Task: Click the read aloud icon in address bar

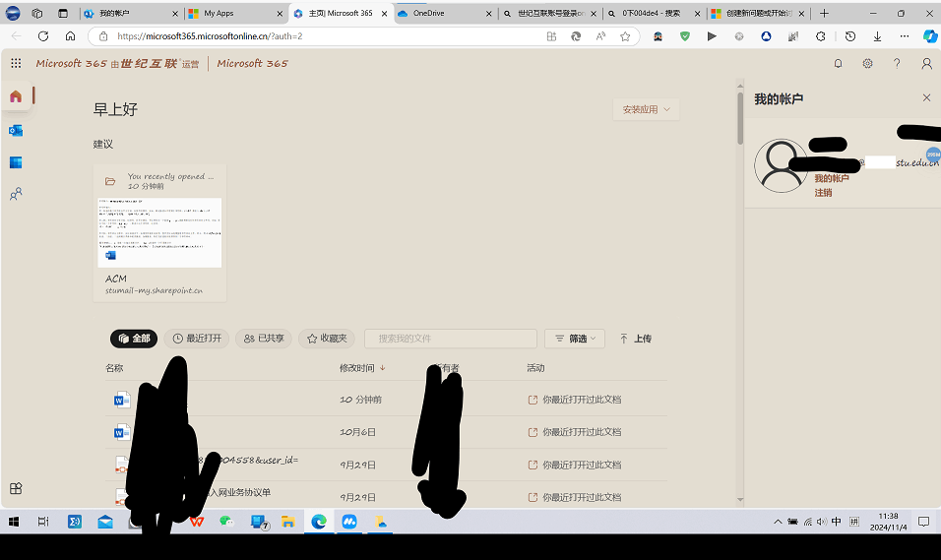Action: click(x=600, y=36)
